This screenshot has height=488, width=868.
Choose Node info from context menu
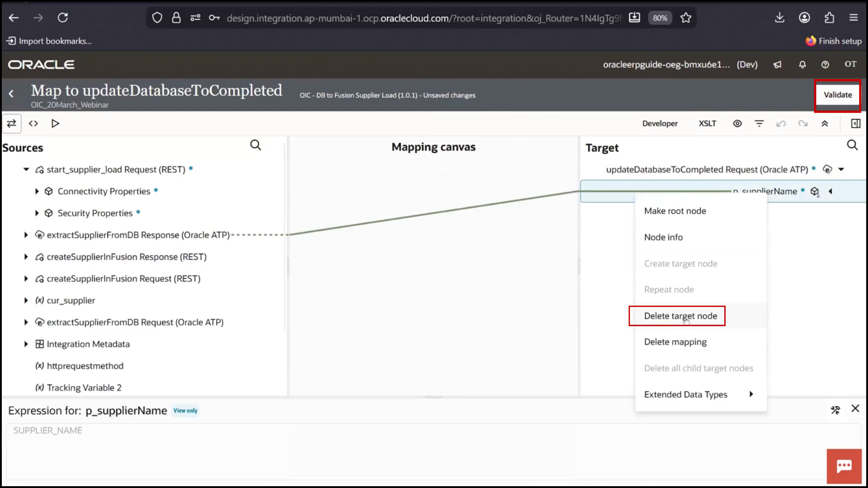pos(663,237)
